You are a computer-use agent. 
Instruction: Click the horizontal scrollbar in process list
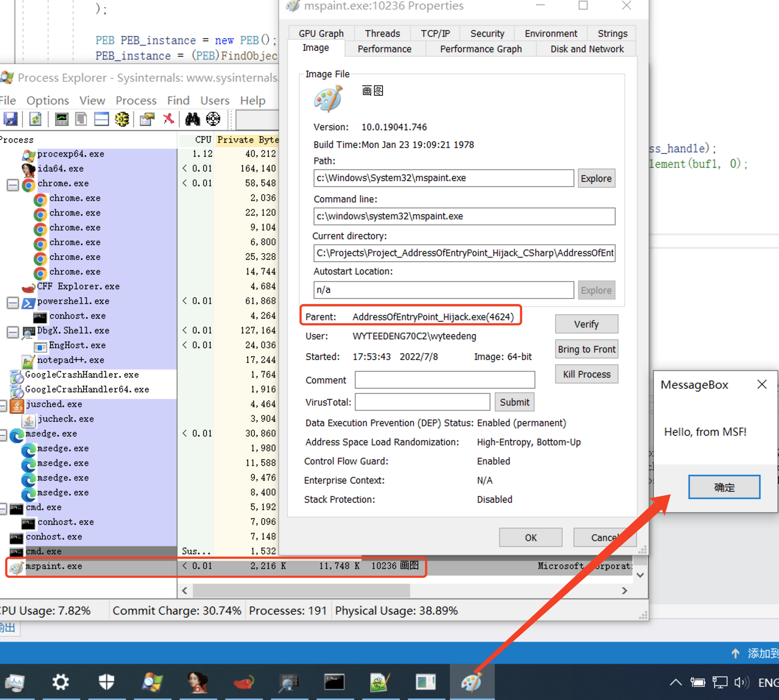pos(301,590)
